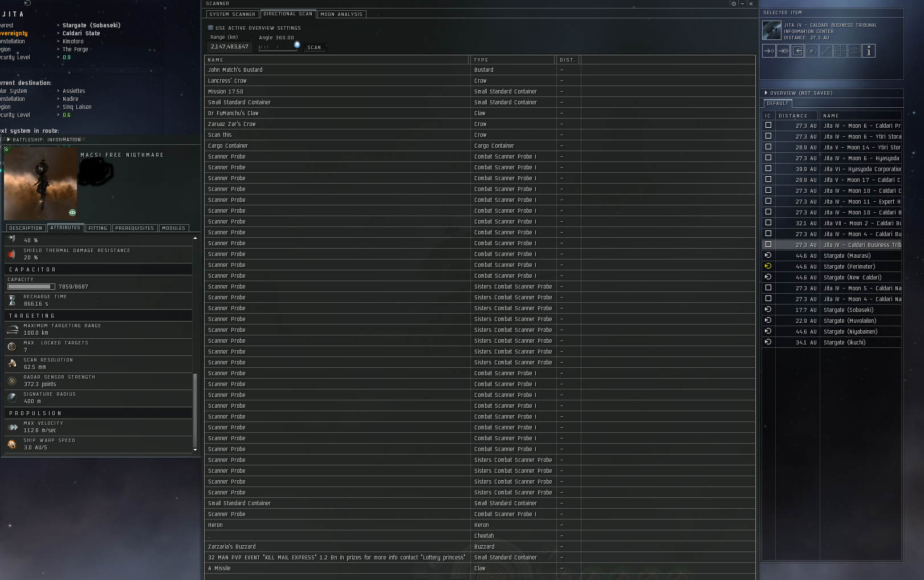924x580 pixels.
Task: Click the Stargate (Muvolailen) row icon
Action: [768, 321]
